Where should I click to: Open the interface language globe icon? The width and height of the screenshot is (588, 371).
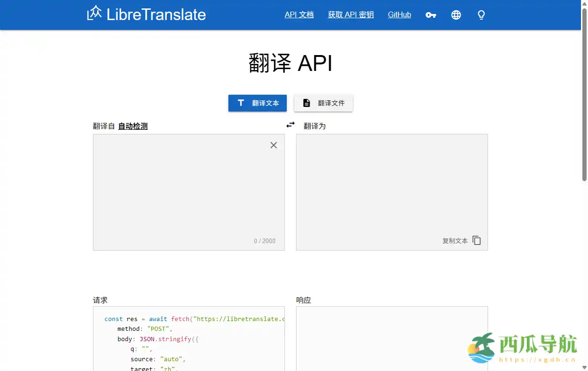[456, 14]
